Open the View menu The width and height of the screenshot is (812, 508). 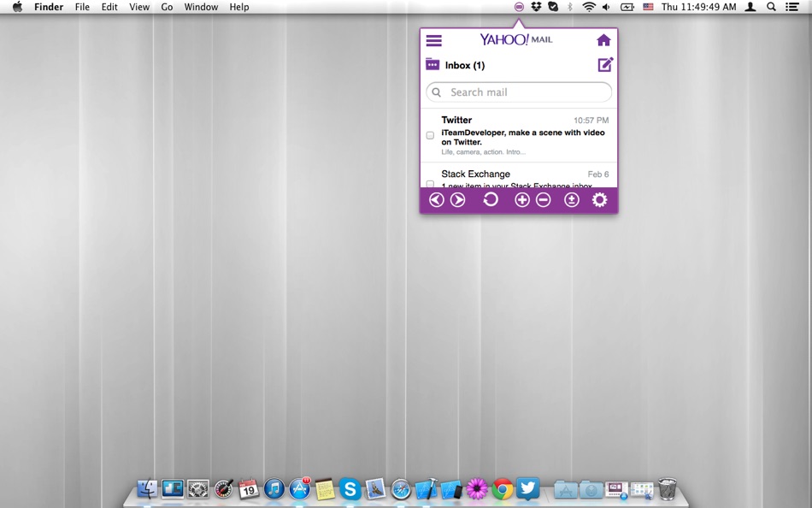click(x=139, y=7)
